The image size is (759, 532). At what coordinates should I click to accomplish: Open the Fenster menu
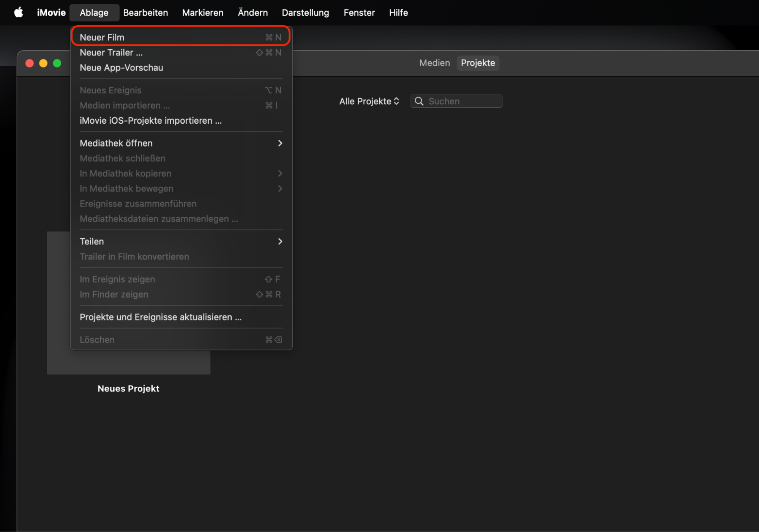point(359,13)
